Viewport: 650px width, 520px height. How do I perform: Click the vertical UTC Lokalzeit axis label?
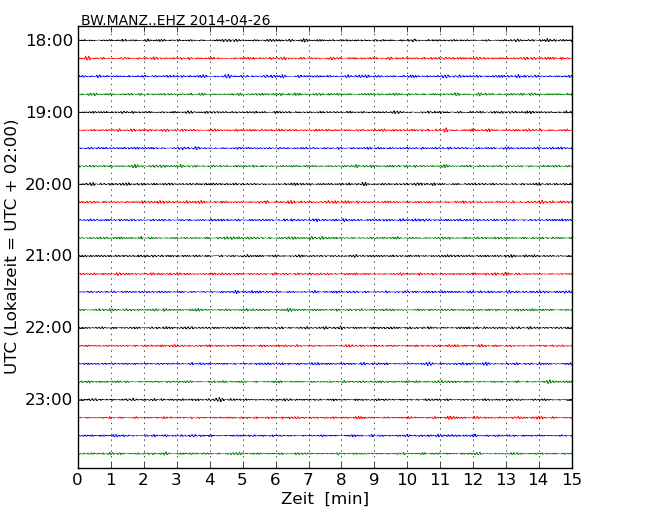tap(11, 247)
